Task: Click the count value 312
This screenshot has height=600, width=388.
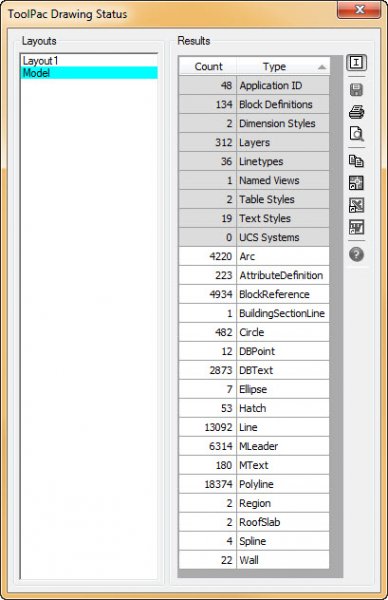Action: pos(223,143)
